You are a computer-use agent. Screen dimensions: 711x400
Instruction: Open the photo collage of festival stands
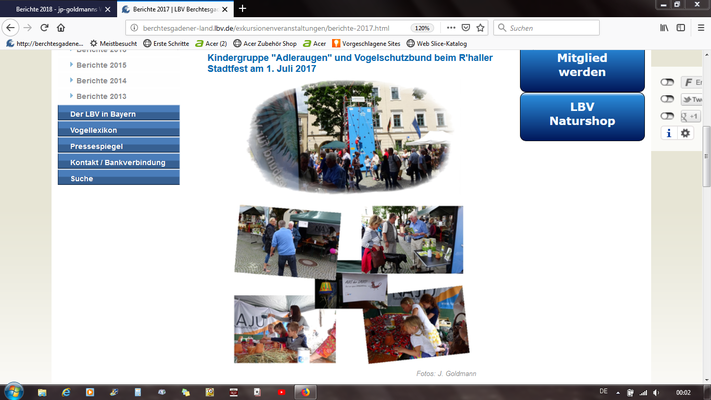click(x=351, y=284)
